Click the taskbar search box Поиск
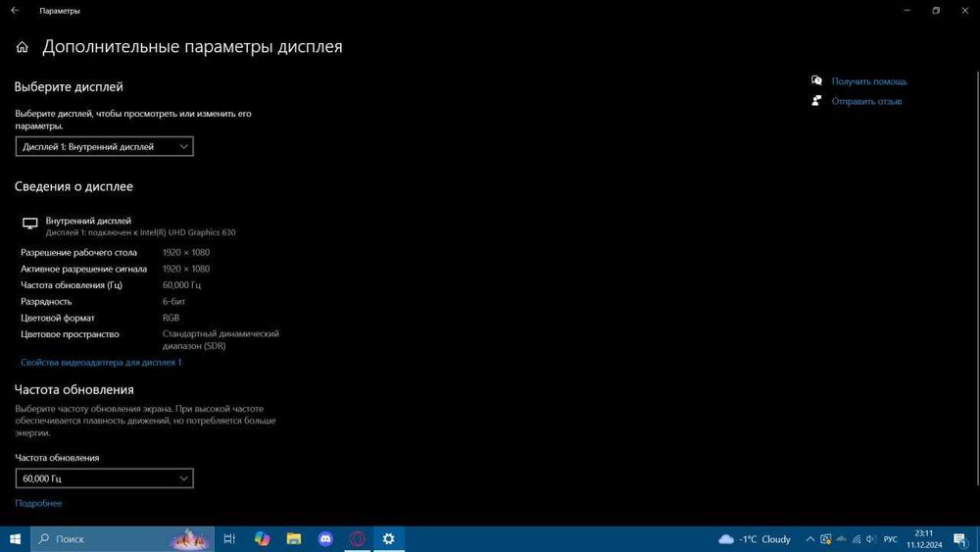Viewport: 980px width, 552px height. [x=122, y=539]
